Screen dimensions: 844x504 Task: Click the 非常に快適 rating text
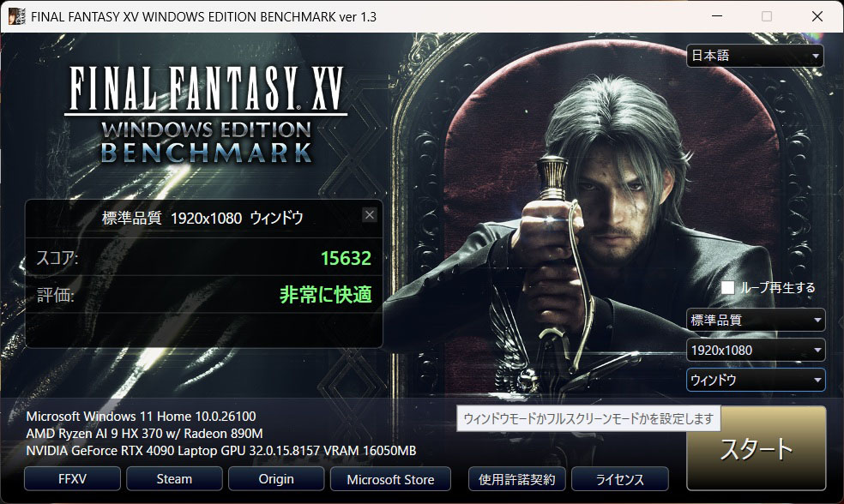point(326,295)
